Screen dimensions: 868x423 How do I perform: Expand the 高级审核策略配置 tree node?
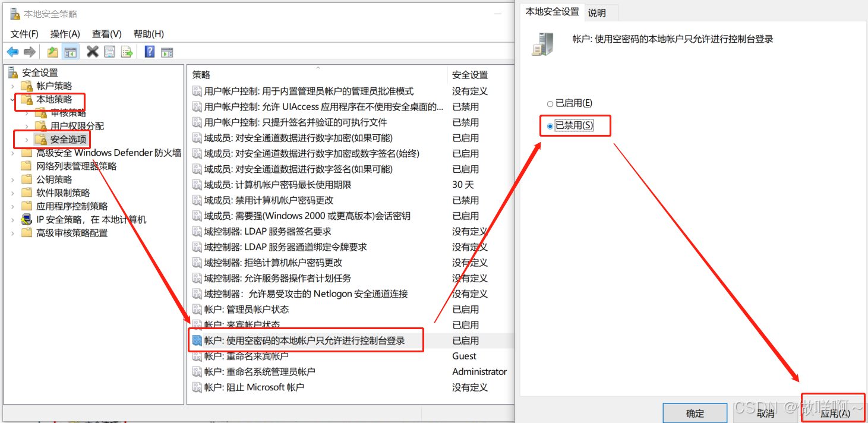12,233
